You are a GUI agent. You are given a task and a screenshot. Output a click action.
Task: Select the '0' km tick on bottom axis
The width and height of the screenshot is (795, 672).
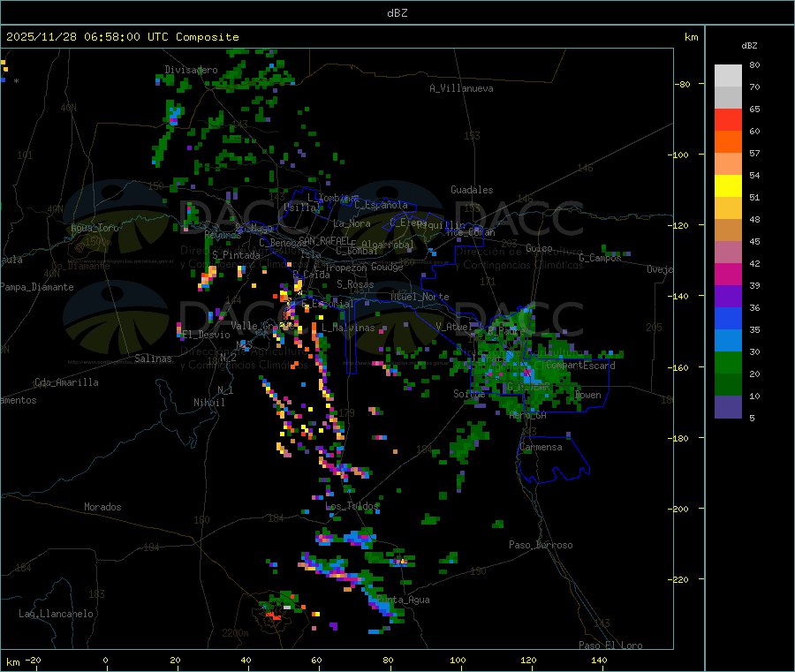(x=105, y=660)
